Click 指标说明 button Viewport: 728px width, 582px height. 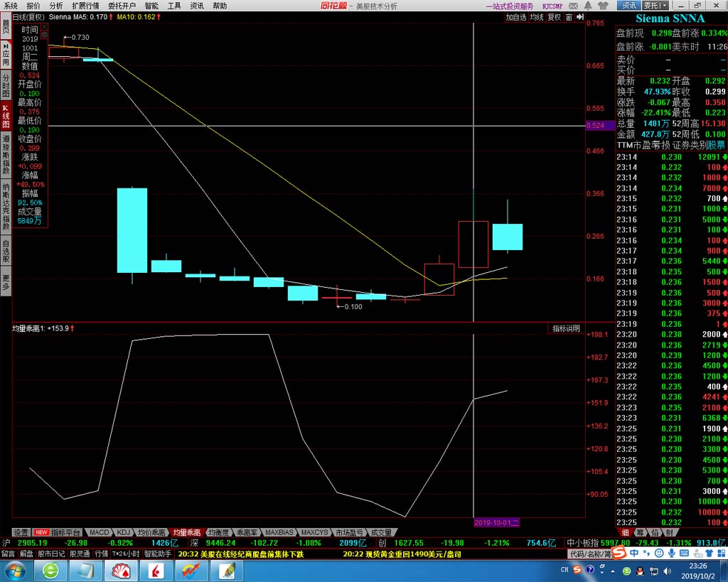click(x=566, y=328)
